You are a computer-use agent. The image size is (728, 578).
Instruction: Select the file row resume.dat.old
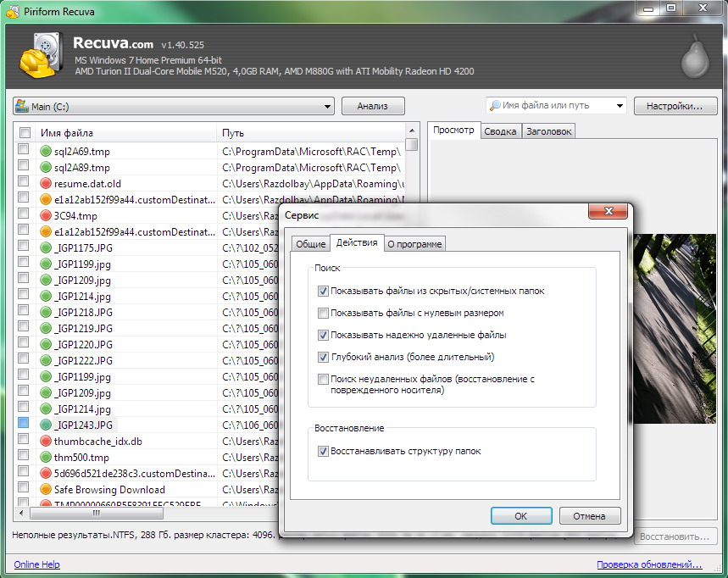point(210,183)
